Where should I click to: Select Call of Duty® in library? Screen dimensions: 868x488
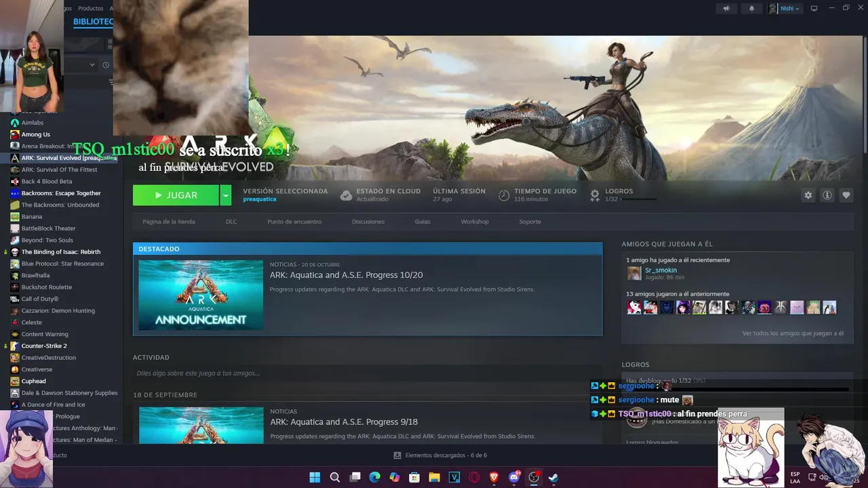(x=39, y=299)
